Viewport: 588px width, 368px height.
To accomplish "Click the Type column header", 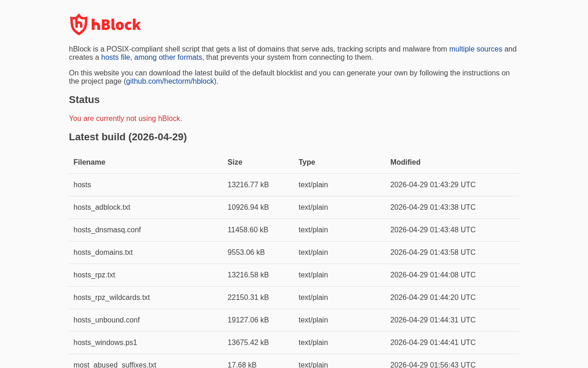I will (307, 162).
